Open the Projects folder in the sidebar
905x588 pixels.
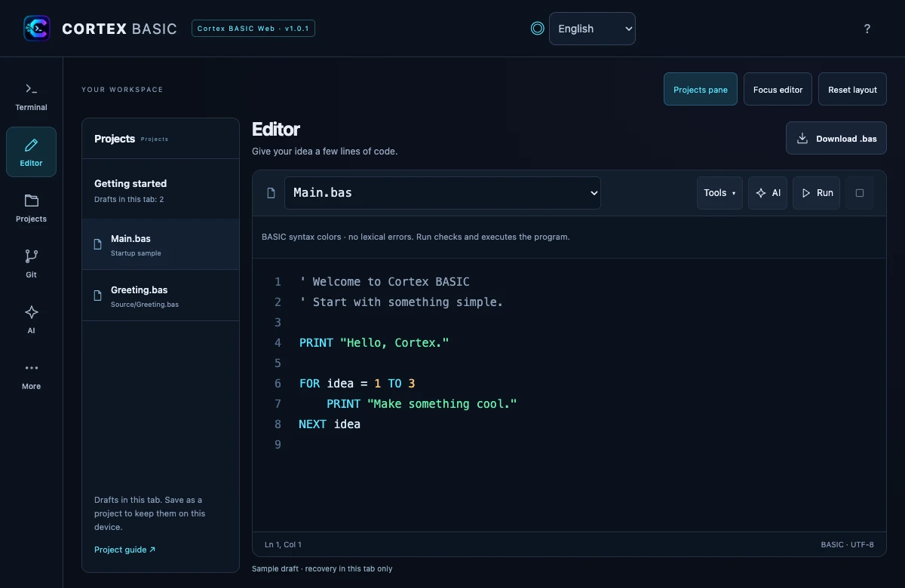31,208
